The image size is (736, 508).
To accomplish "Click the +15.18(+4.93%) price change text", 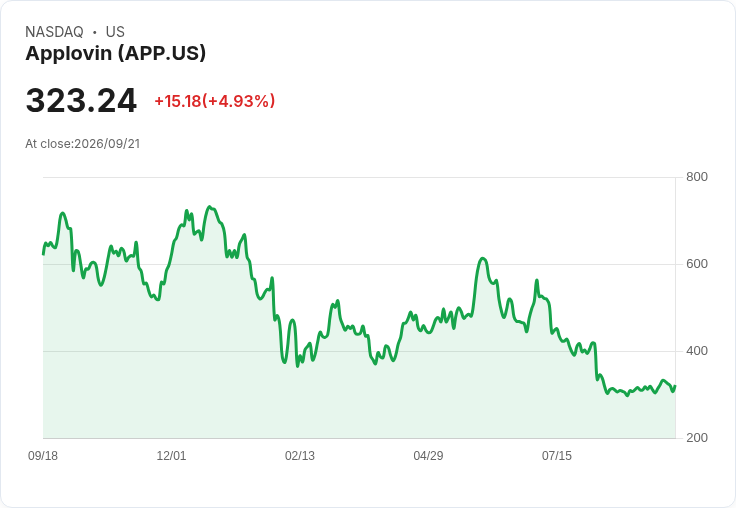I will click(215, 101).
